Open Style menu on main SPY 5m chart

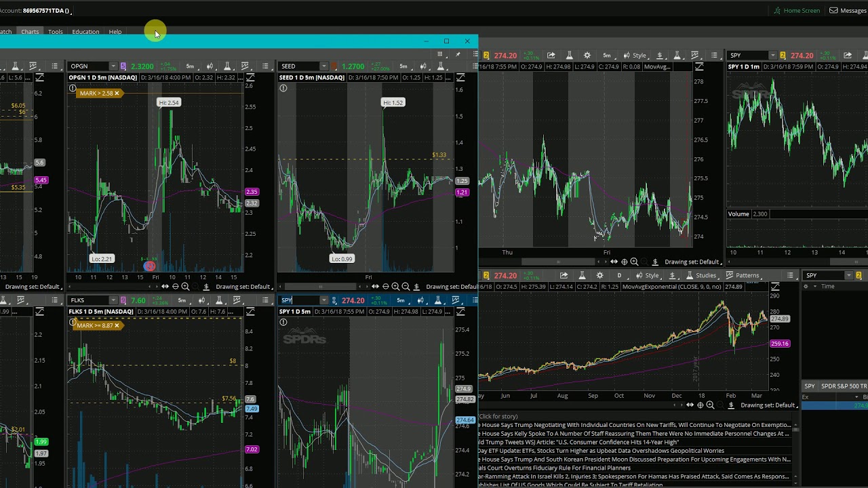[635, 56]
